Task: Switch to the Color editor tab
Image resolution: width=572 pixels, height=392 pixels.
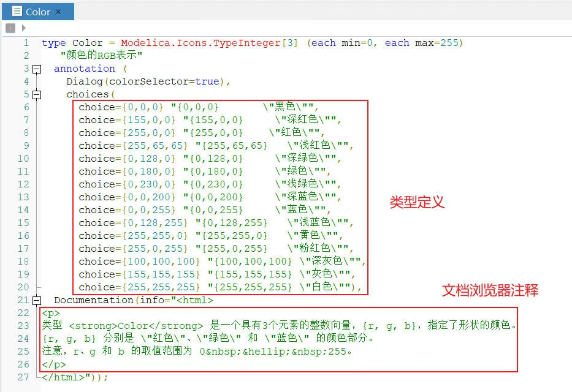Action: point(37,12)
